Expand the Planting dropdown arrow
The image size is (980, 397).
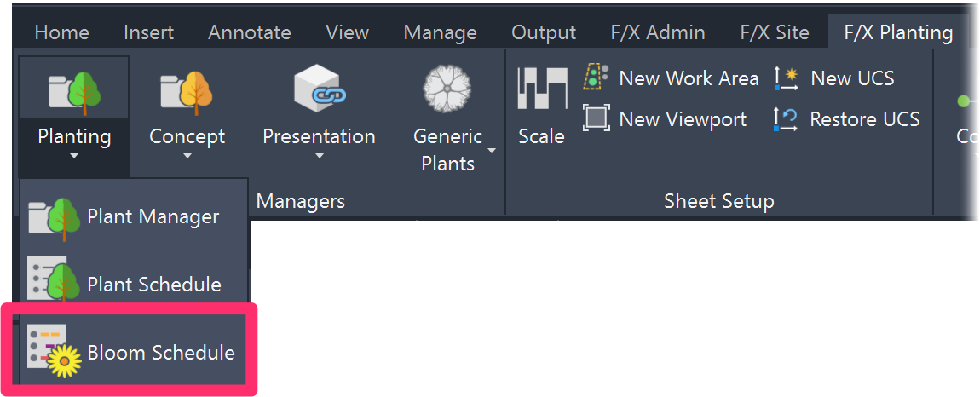[74, 156]
